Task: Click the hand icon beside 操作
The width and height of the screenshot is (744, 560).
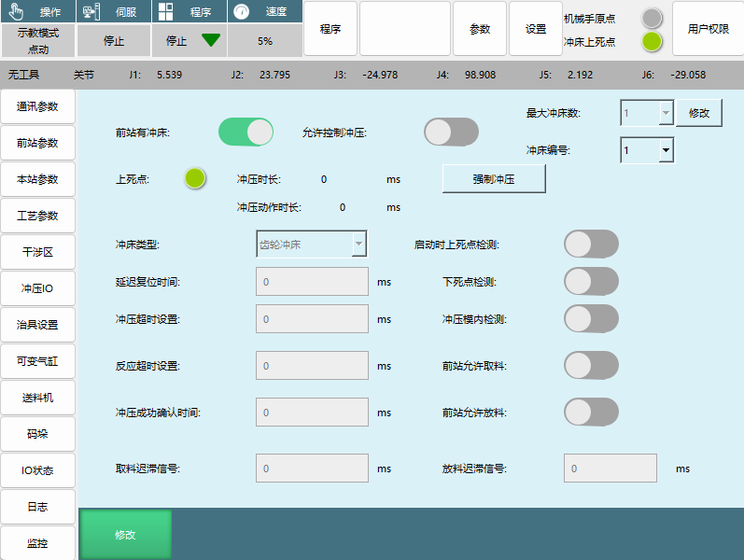Action: coord(16,12)
